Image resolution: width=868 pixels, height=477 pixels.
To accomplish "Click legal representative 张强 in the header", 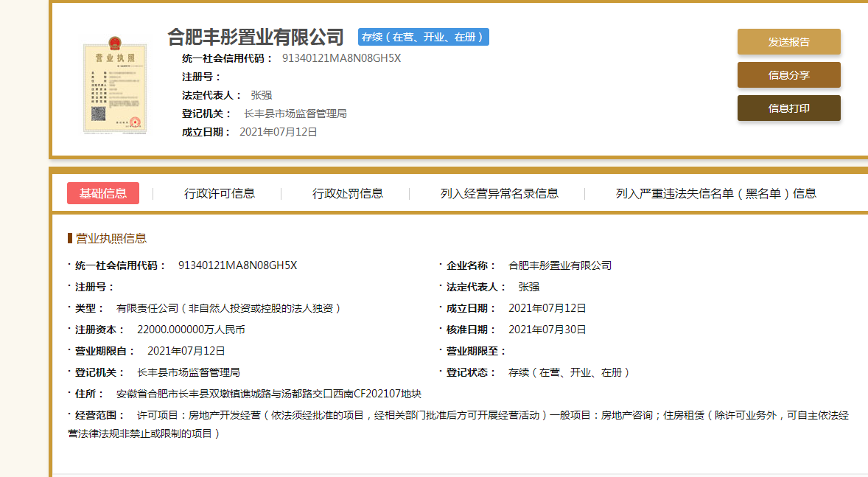I will [262, 95].
